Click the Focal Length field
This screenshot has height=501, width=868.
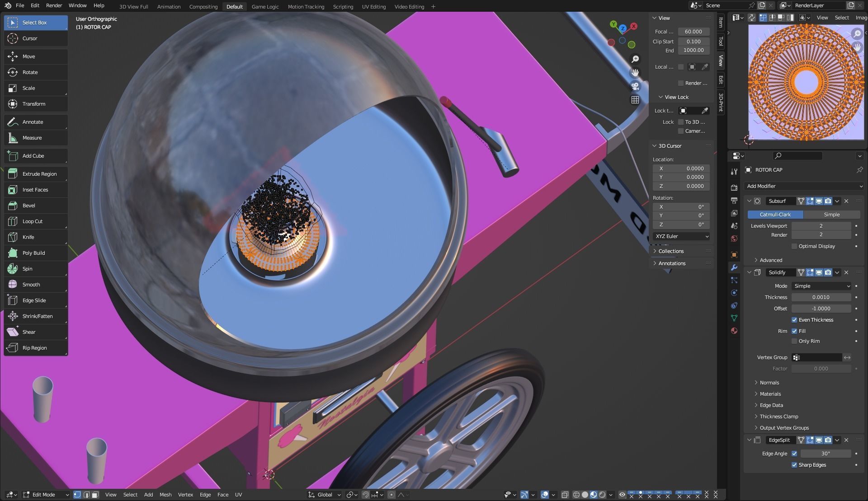coord(693,32)
